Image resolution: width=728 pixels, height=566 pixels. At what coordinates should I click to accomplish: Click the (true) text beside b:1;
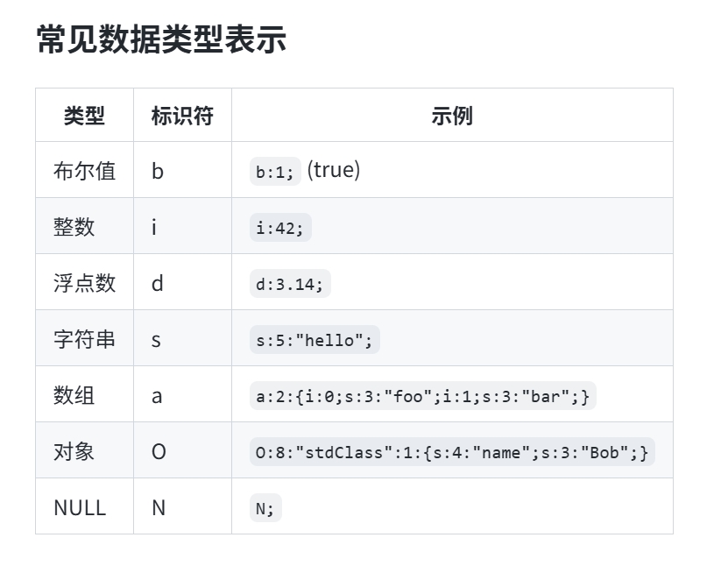click(x=333, y=170)
